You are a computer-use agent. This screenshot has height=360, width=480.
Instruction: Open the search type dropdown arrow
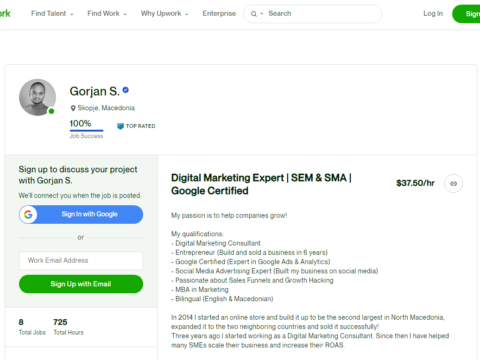(262, 14)
